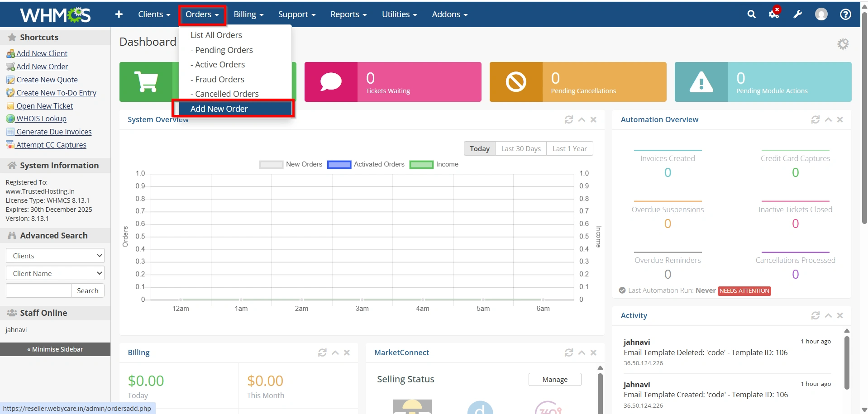Collapse the Automation Overview widget
This screenshot has height=414, width=868.
click(828, 119)
